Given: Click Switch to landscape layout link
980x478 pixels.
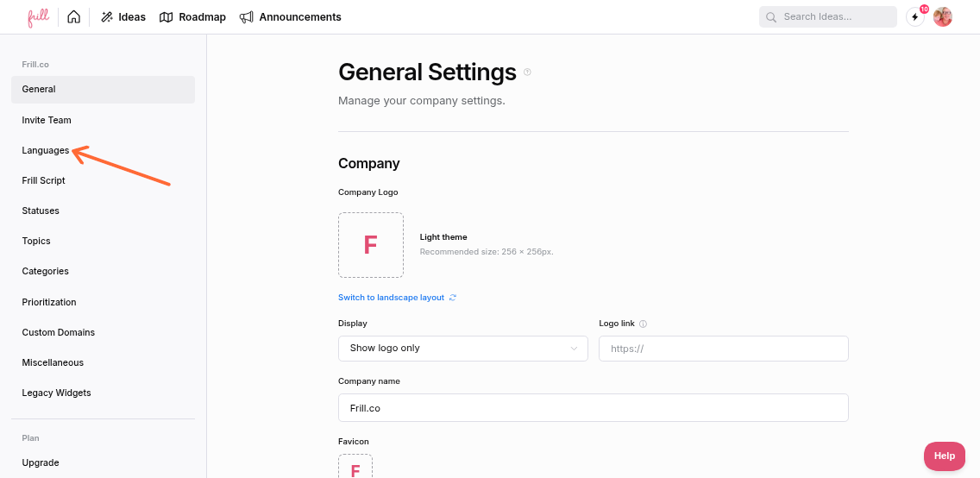Looking at the screenshot, I should pyautogui.click(x=392, y=298).
